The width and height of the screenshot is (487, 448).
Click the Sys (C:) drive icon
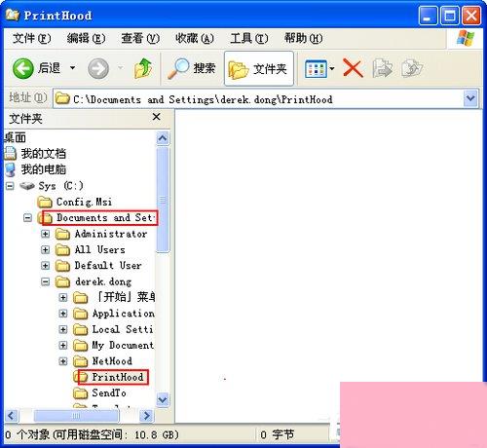point(27,186)
